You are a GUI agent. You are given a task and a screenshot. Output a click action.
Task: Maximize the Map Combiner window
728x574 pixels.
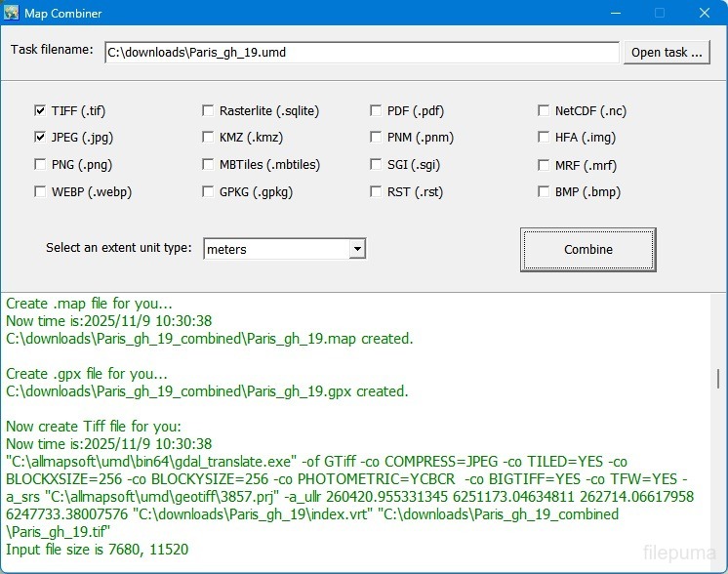click(x=659, y=14)
